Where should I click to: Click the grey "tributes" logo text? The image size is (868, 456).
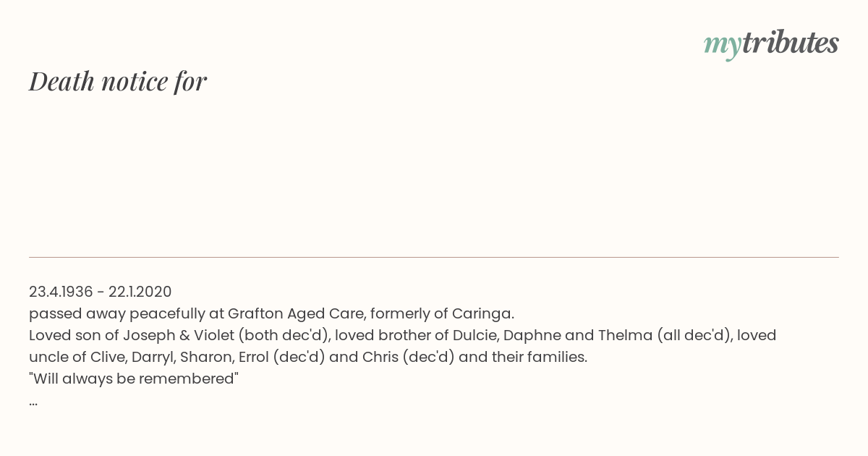(x=791, y=43)
